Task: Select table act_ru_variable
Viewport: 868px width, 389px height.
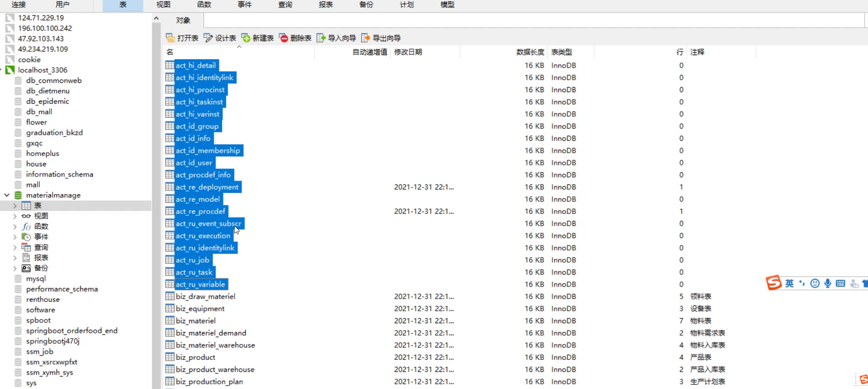Action: tap(200, 284)
